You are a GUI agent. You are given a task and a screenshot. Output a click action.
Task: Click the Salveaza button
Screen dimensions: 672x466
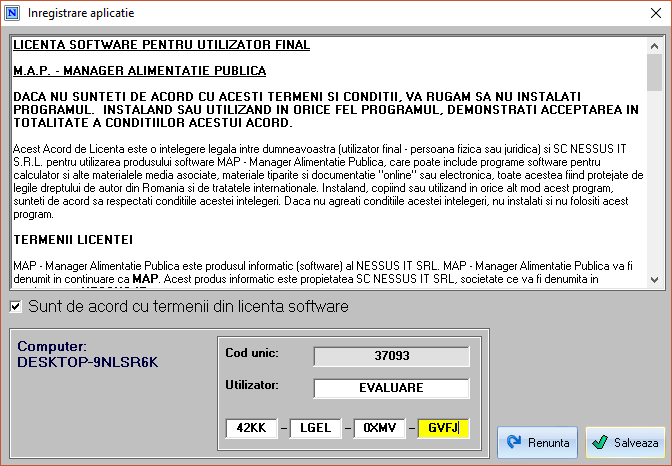point(625,442)
